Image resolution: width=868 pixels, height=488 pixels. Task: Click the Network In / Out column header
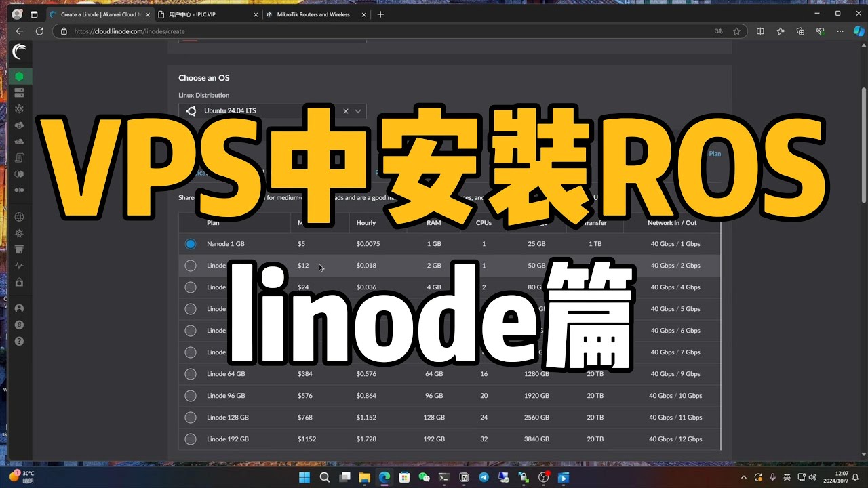pyautogui.click(x=672, y=223)
